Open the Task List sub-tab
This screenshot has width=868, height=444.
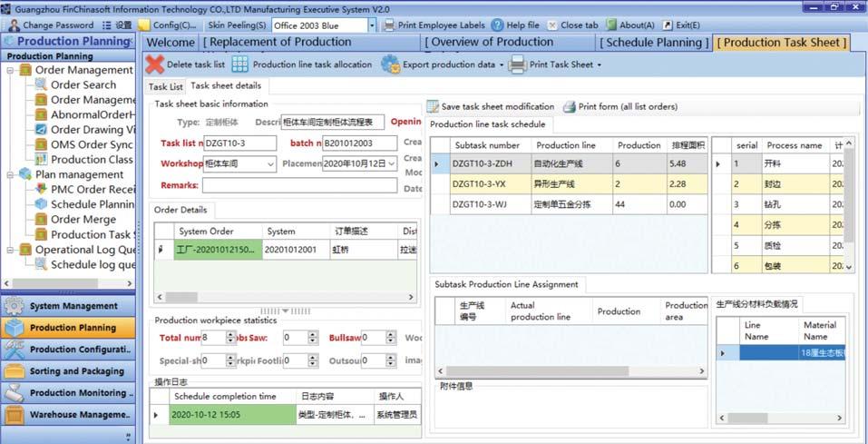[165, 87]
